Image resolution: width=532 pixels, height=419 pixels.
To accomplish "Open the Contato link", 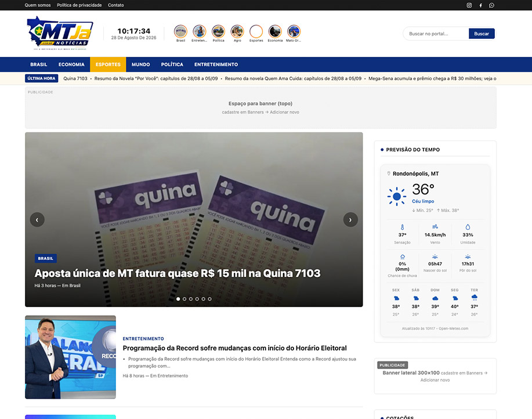I will click(x=115, y=5).
